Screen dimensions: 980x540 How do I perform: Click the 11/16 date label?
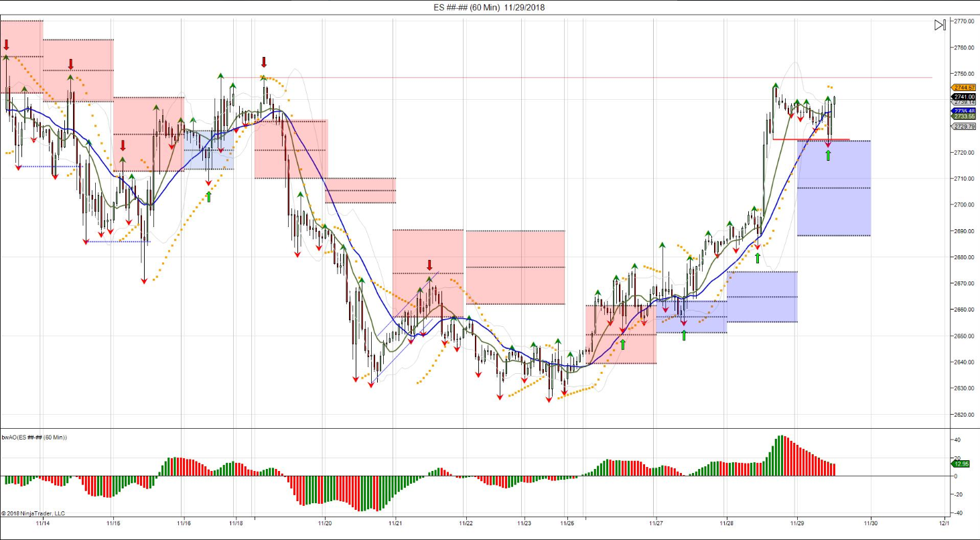(x=184, y=523)
